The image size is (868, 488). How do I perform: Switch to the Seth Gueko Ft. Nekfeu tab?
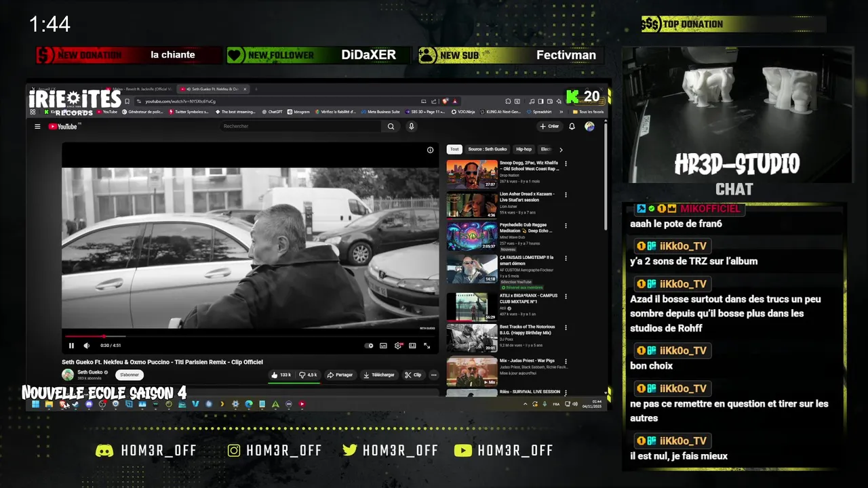coord(212,89)
